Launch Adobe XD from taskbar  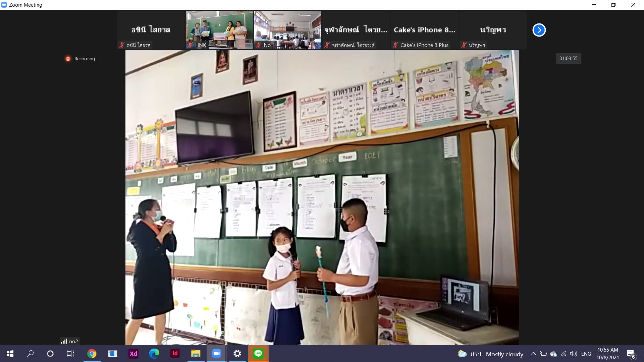tap(133, 354)
